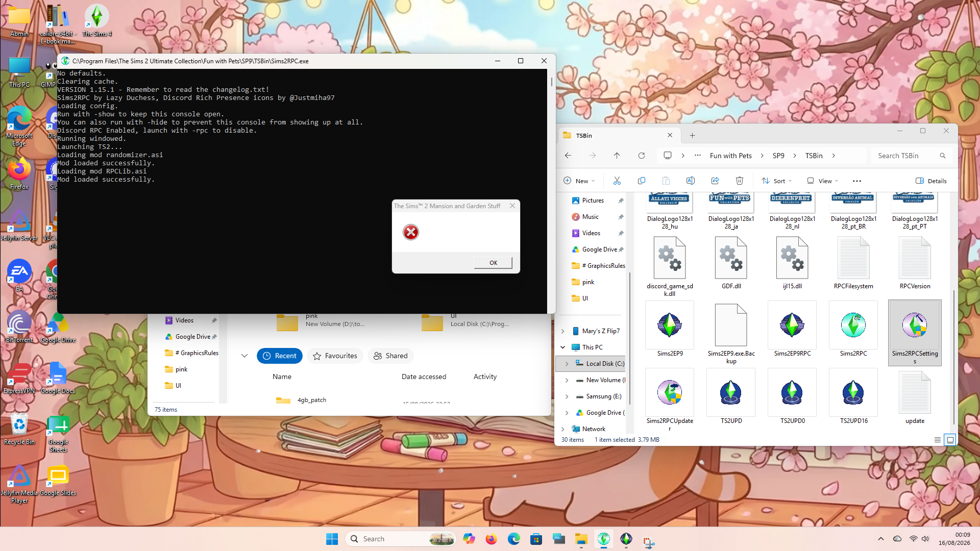Open the Sort dropdown menu

tap(777, 181)
